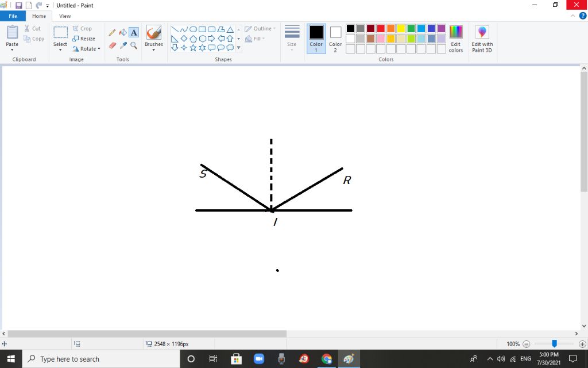Collapse the ribbon with chevron
Image resolution: width=588 pixels, height=368 pixels.
(x=572, y=16)
